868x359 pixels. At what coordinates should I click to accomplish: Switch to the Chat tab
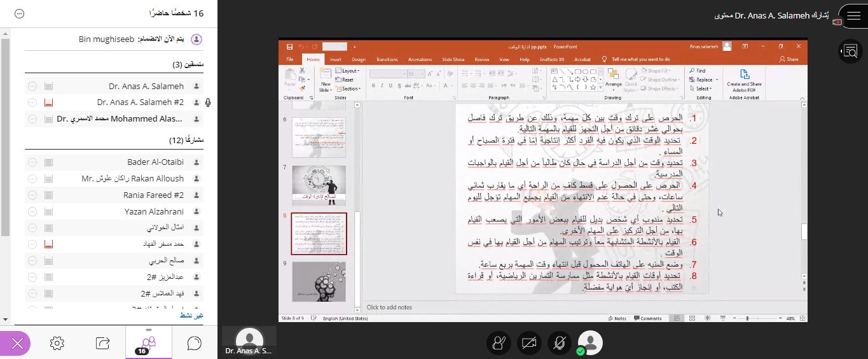(194, 343)
